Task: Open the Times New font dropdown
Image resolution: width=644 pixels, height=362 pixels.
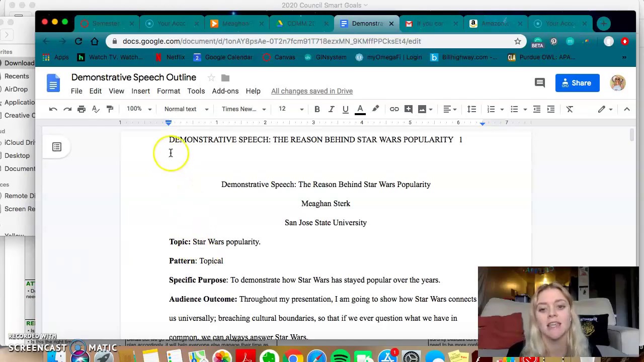Action: [x=244, y=109]
